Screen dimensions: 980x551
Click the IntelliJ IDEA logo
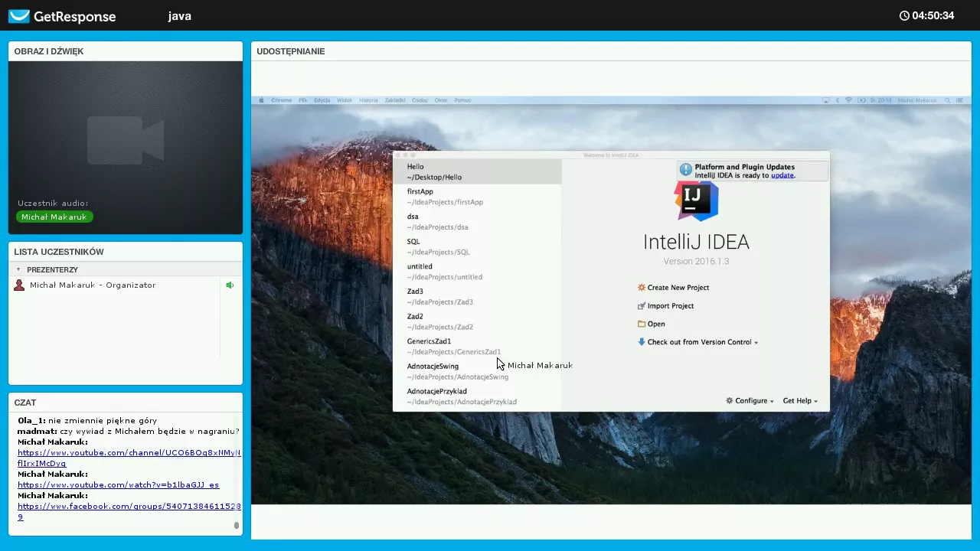click(696, 201)
